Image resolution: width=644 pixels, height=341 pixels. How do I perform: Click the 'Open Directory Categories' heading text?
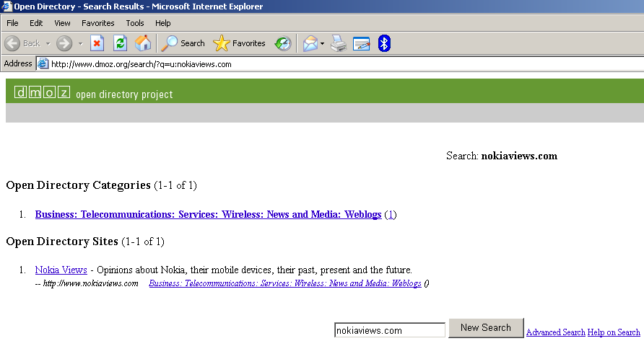[x=79, y=185]
